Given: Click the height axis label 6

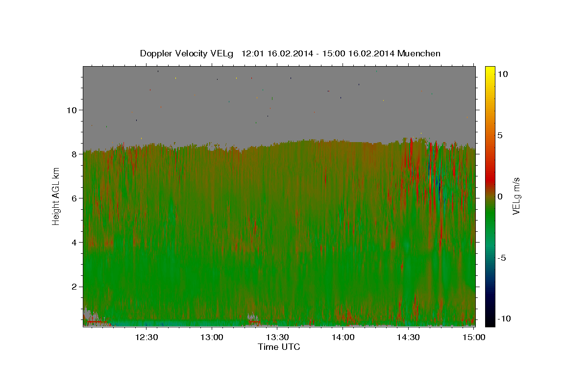Looking at the screenshot, I should (x=73, y=198).
